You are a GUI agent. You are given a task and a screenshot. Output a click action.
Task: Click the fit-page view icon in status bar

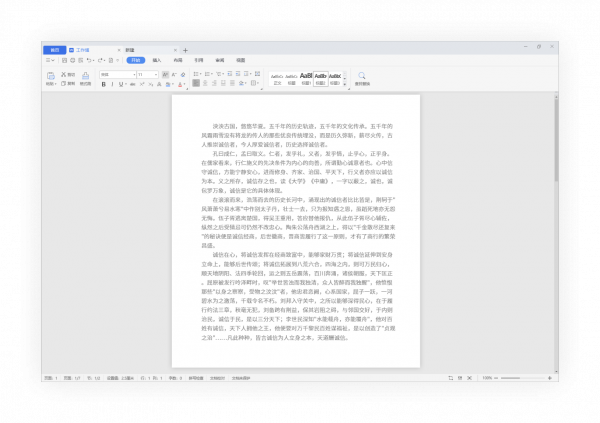point(451,378)
